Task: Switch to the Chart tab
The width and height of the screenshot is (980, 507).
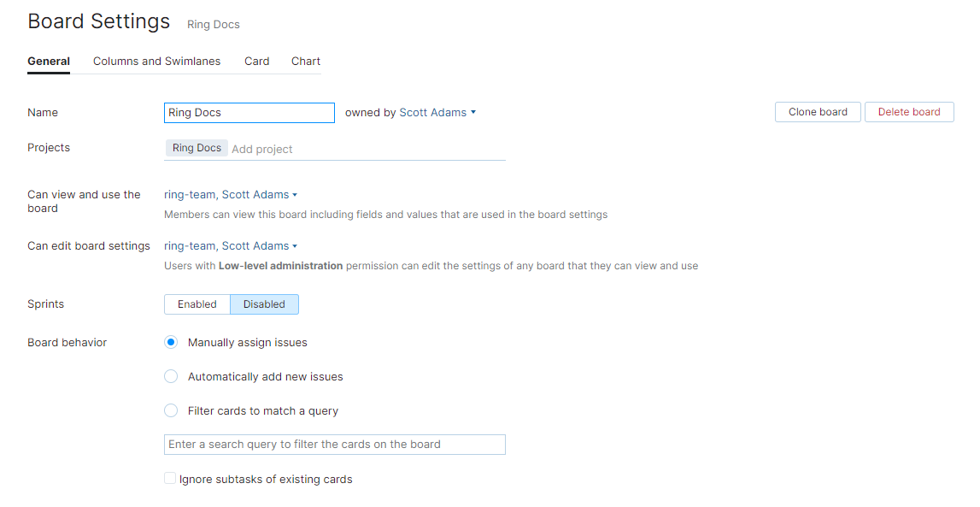Action: [305, 61]
